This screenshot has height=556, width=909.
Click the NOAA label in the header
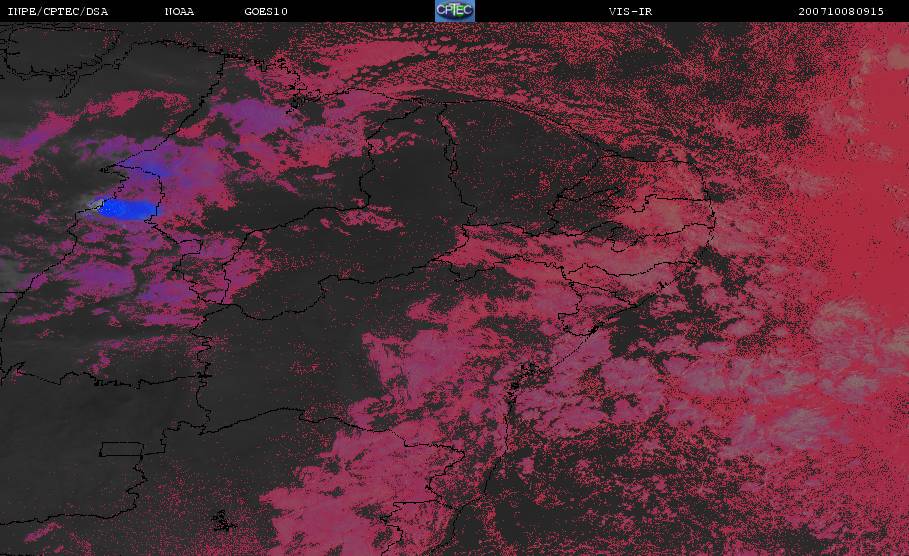(x=179, y=11)
